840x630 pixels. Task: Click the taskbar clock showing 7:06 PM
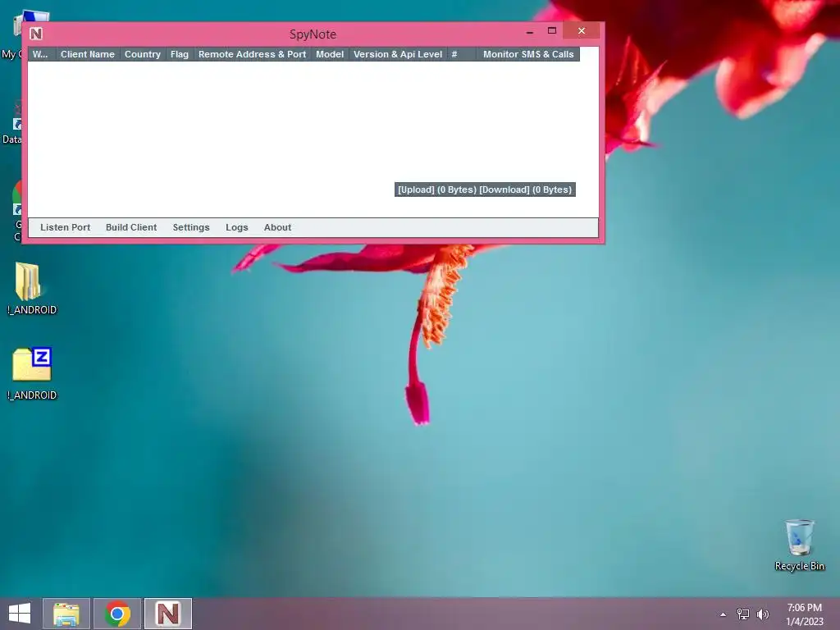pyautogui.click(x=804, y=614)
